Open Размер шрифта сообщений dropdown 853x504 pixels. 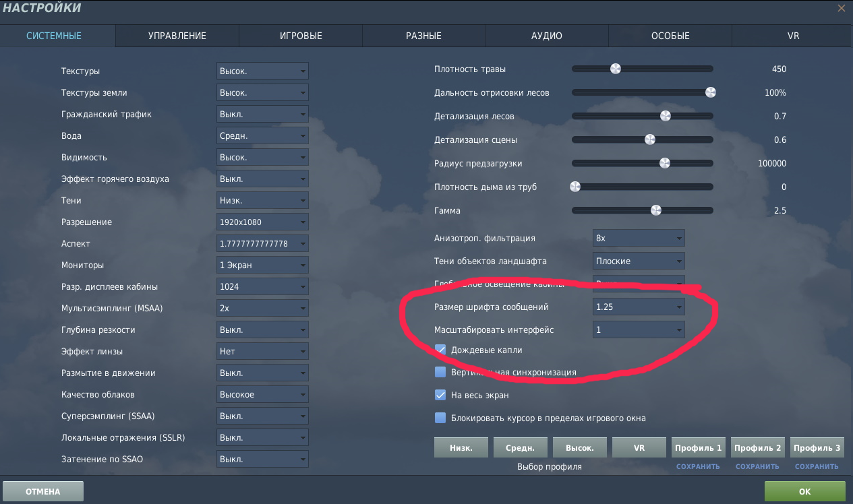coord(639,307)
